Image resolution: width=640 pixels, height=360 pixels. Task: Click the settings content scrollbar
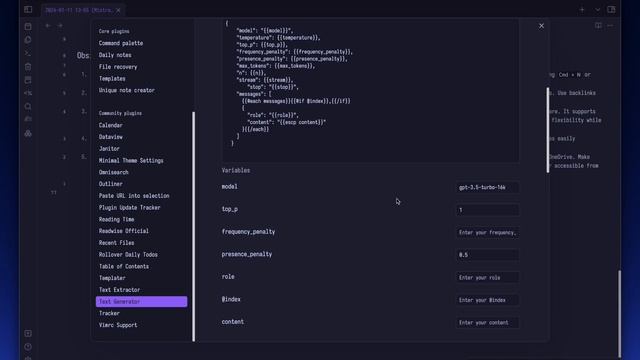[x=547, y=130]
